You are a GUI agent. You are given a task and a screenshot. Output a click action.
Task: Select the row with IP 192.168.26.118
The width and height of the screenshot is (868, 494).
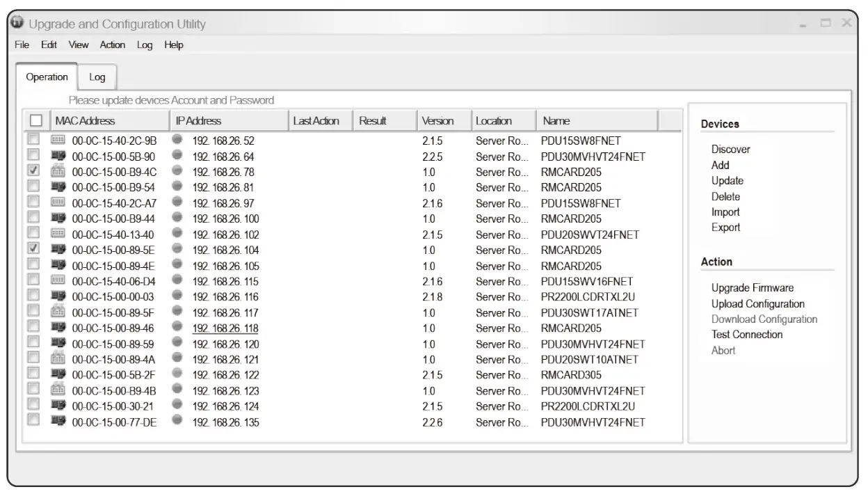[x=225, y=328]
